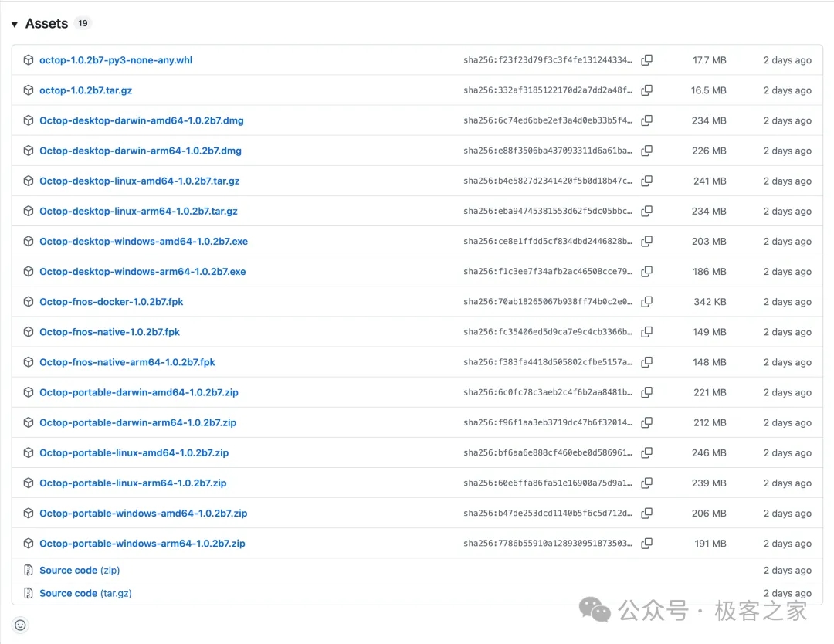
Task: Copy SHA256 of Octop-desktop-windows-arm64 exe
Action: tap(647, 272)
